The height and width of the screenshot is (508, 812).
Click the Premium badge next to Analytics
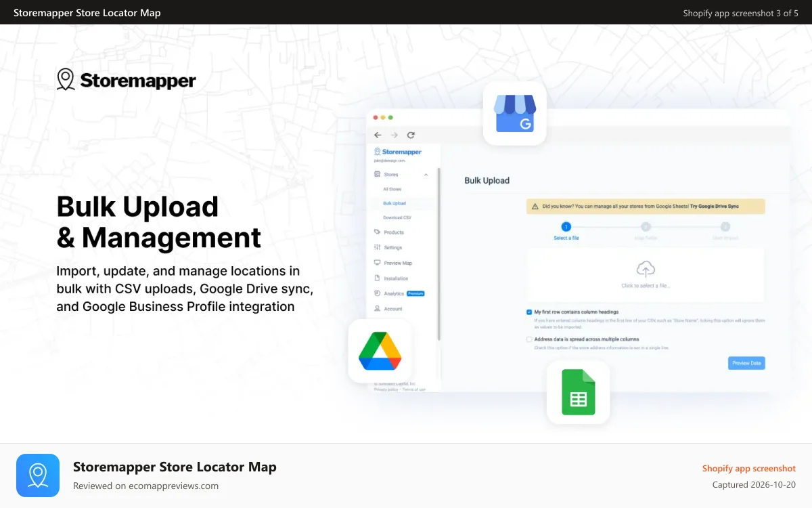click(415, 293)
